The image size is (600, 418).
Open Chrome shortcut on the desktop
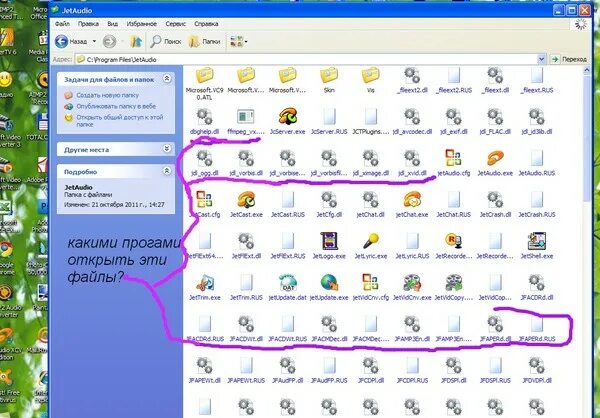point(7,250)
